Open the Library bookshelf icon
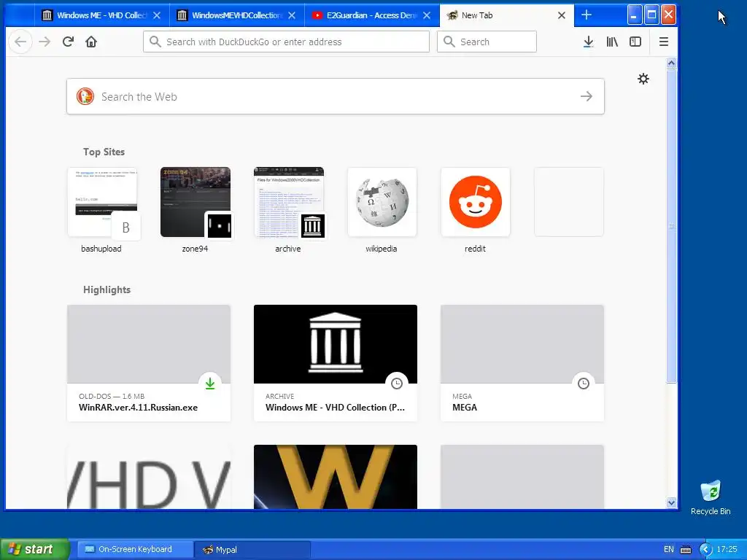Image resolution: width=747 pixels, height=560 pixels. [x=612, y=42]
